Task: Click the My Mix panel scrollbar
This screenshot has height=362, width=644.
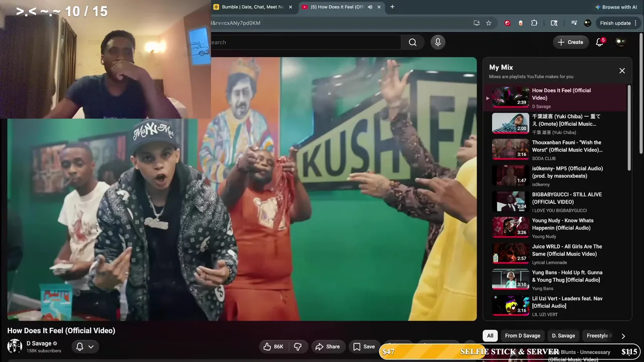Action: [x=629, y=127]
